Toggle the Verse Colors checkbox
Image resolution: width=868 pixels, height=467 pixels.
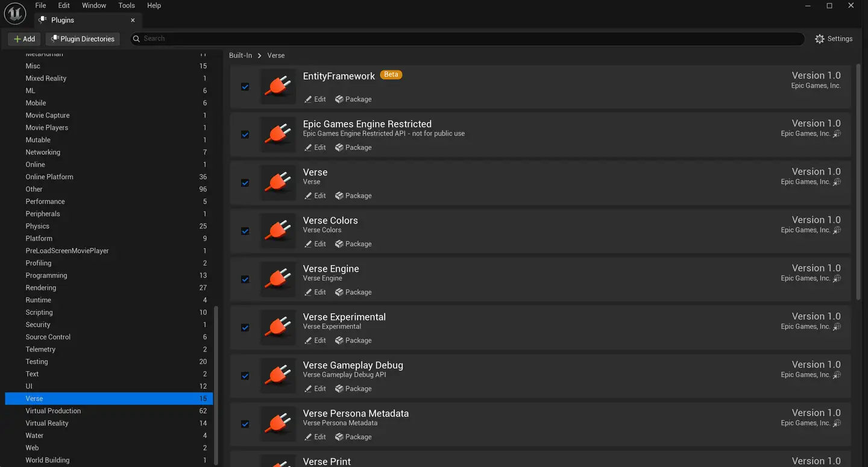click(245, 231)
